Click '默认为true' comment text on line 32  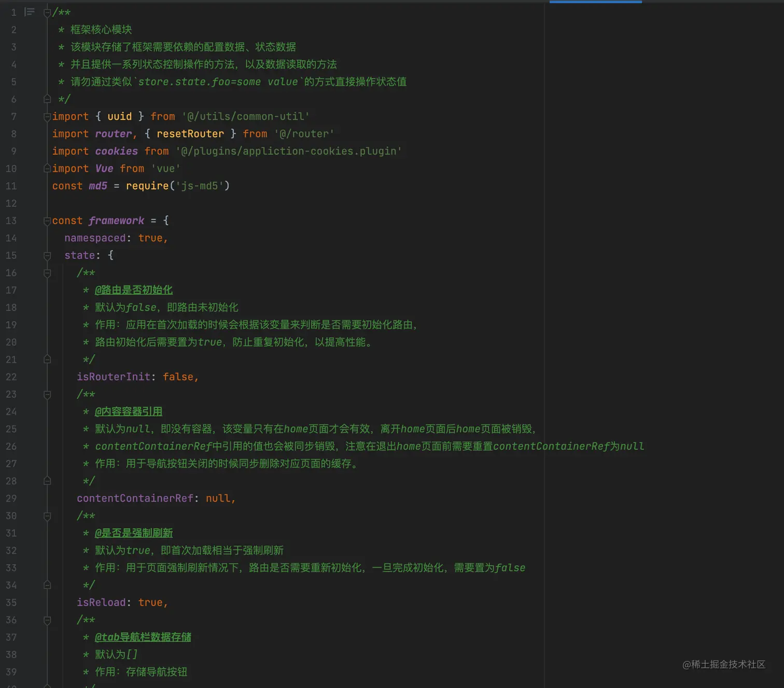pos(123,551)
